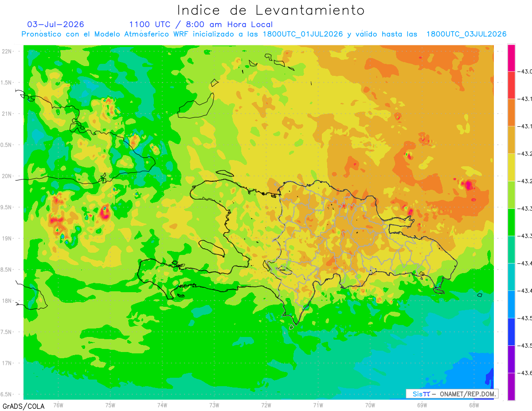Click the 75W longitude label
The height and width of the screenshot is (411, 532).
[x=110, y=405]
